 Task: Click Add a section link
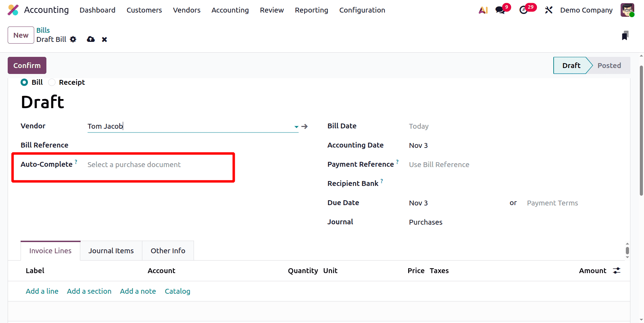pos(89,291)
